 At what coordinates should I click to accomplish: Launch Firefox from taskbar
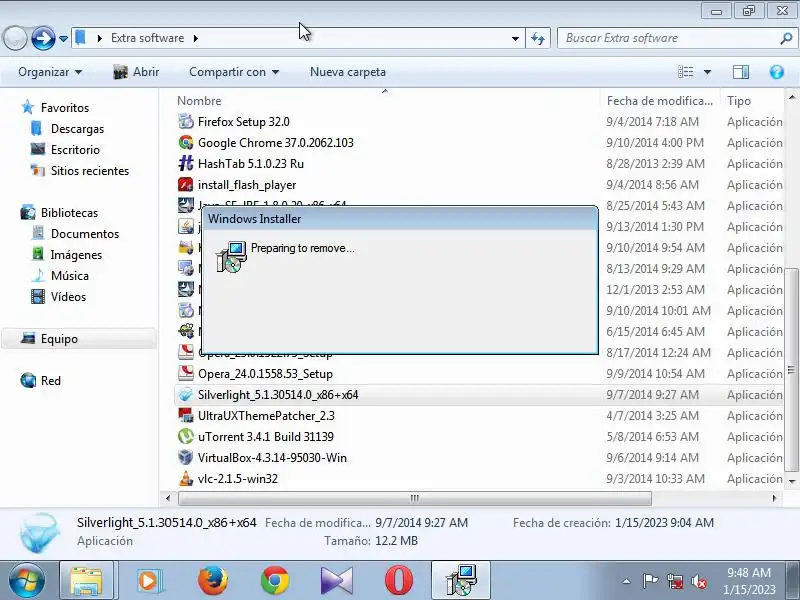[213, 581]
